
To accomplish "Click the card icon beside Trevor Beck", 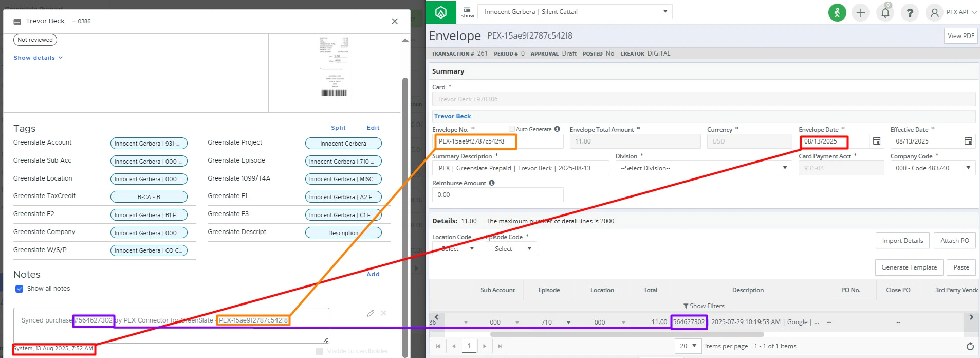I will coord(17,22).
